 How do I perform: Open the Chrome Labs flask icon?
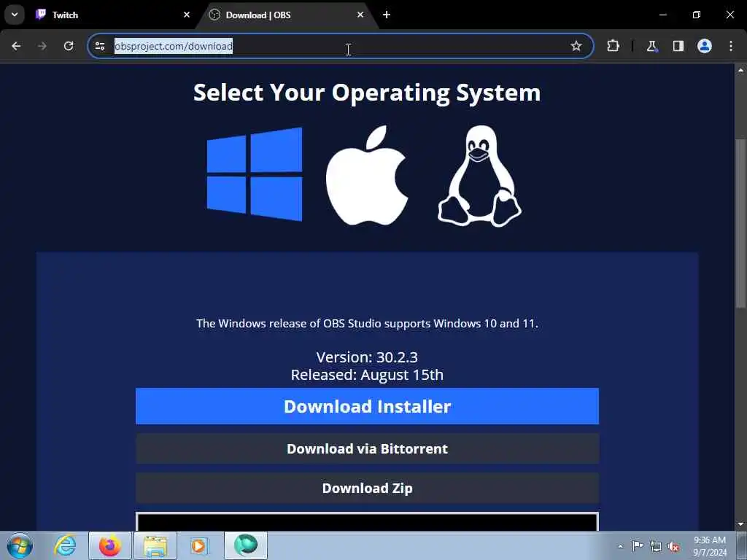(x=651, y=46)
